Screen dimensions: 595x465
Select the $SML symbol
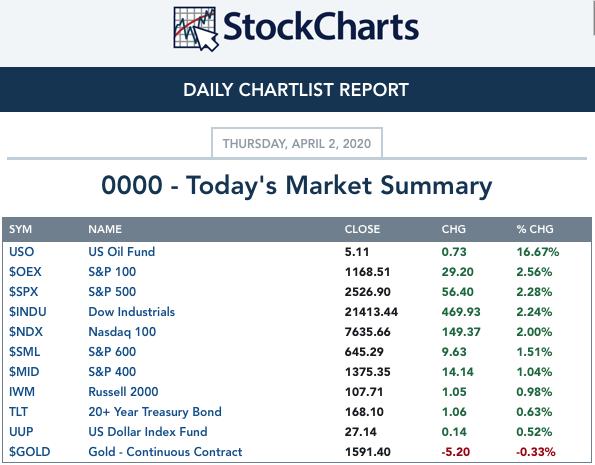[24, 352]
